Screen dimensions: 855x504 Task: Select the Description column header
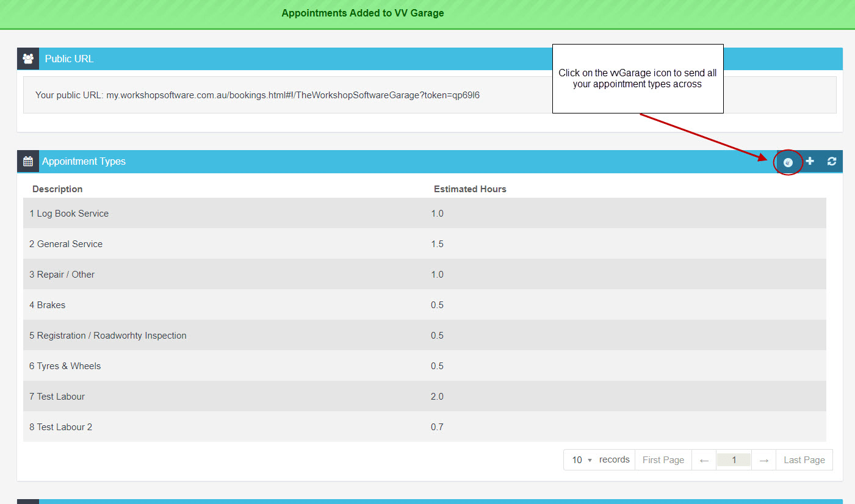tap(57, 189)
